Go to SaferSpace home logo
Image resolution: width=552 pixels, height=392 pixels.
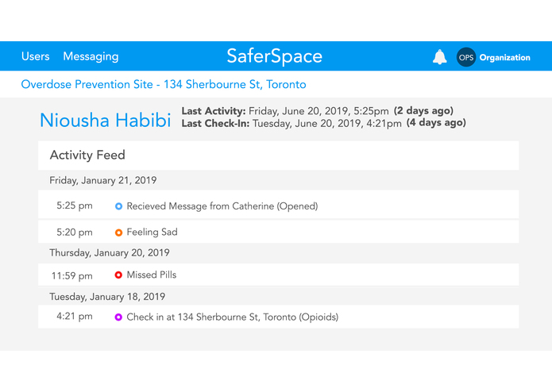(x=275, y=56)
